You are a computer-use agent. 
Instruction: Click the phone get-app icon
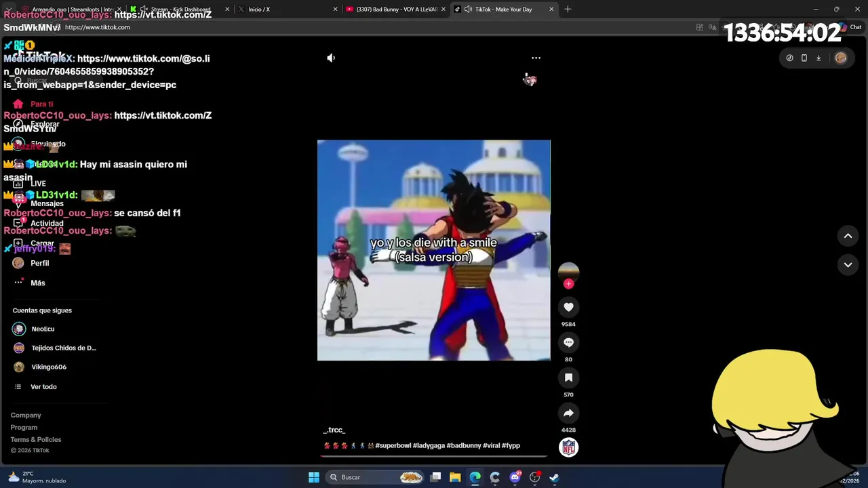[x=804, y=58]
